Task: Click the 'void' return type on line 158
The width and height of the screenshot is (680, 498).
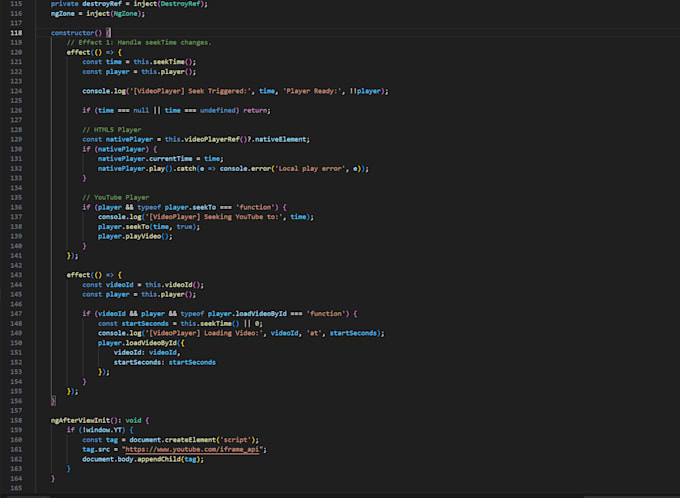Action: pyautogui.click(x=133, y=420)
